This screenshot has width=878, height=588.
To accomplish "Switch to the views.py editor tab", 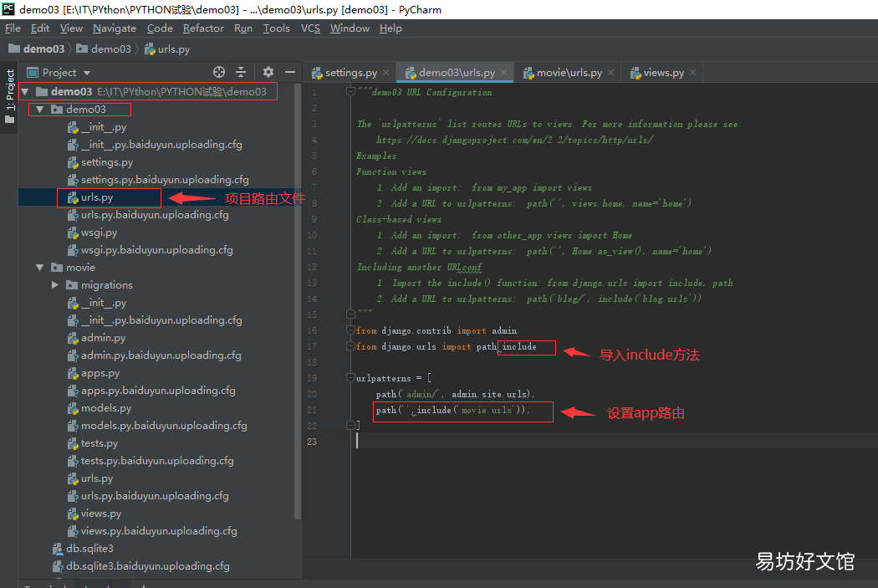I will (664, 73).
